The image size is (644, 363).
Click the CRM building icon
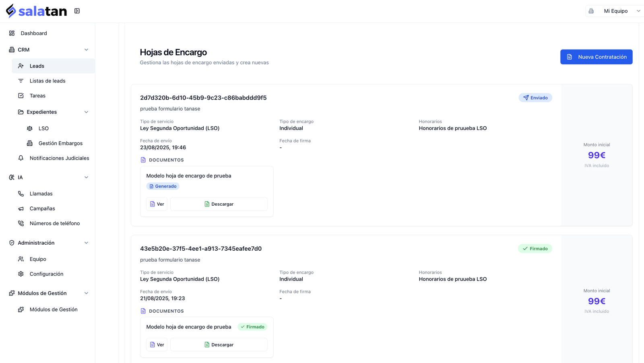click(12, 49)
